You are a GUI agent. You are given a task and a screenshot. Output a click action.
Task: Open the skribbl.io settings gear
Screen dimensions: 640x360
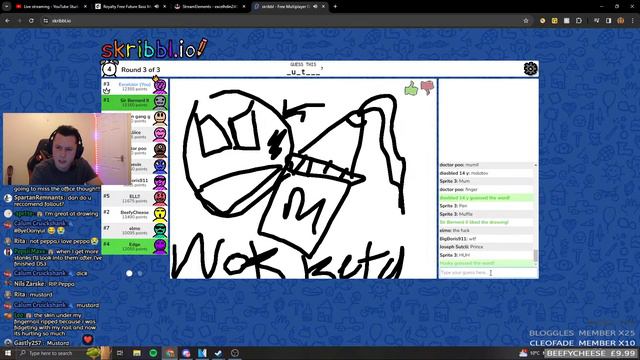(530, 69)
